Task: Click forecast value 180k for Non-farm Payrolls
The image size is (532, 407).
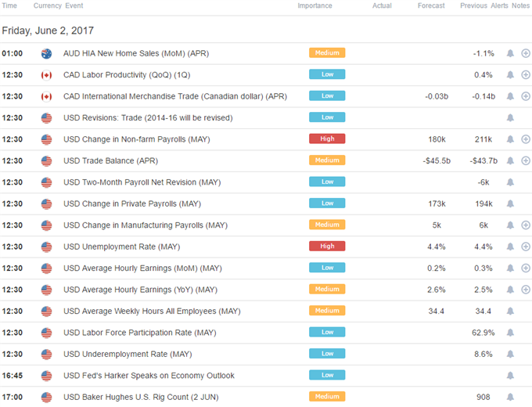Action: (x=437, y=139)
